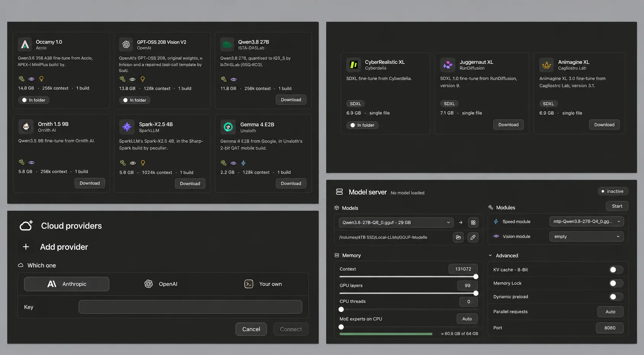The width and height of the screenshot is (644, 355).
Task: Click the GPT-OSS 20B Vision V2 logo
Action: (x=126, y=44)
